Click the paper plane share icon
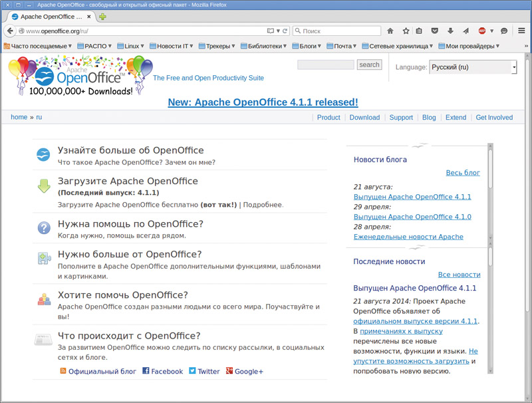This screenshot has width=532, height=403. [466, 31]
